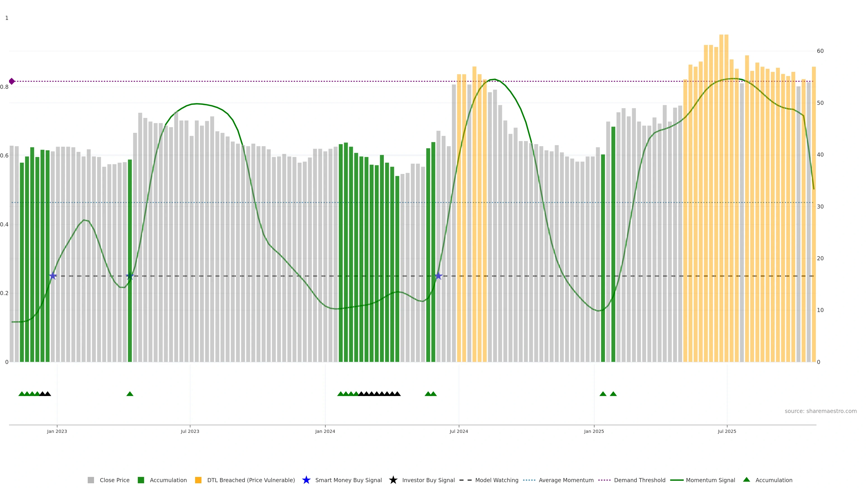
Task: Click the Jan 2024 axis label
Action: coord(325,431)
